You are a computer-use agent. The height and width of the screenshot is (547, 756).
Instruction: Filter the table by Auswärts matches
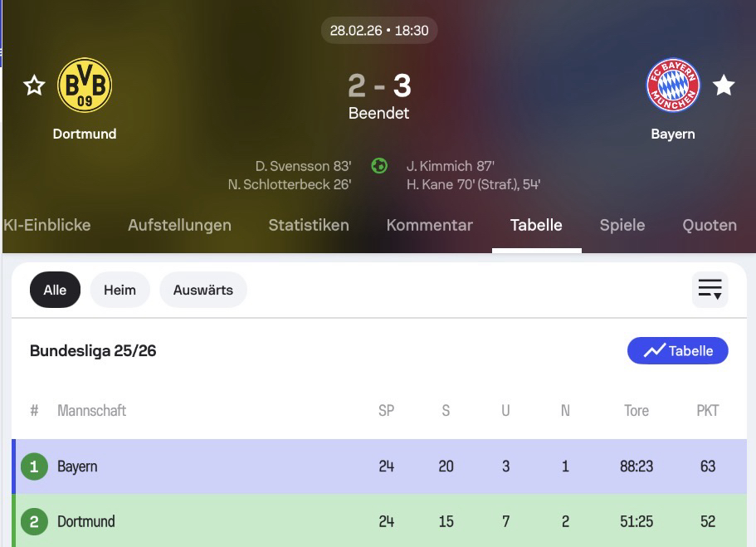203,290
